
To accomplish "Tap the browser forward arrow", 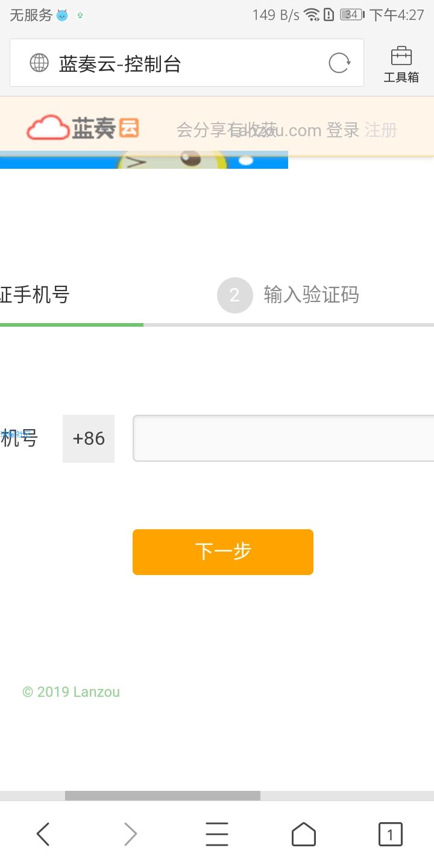I will pyautogui.click(x=130, y=835).
